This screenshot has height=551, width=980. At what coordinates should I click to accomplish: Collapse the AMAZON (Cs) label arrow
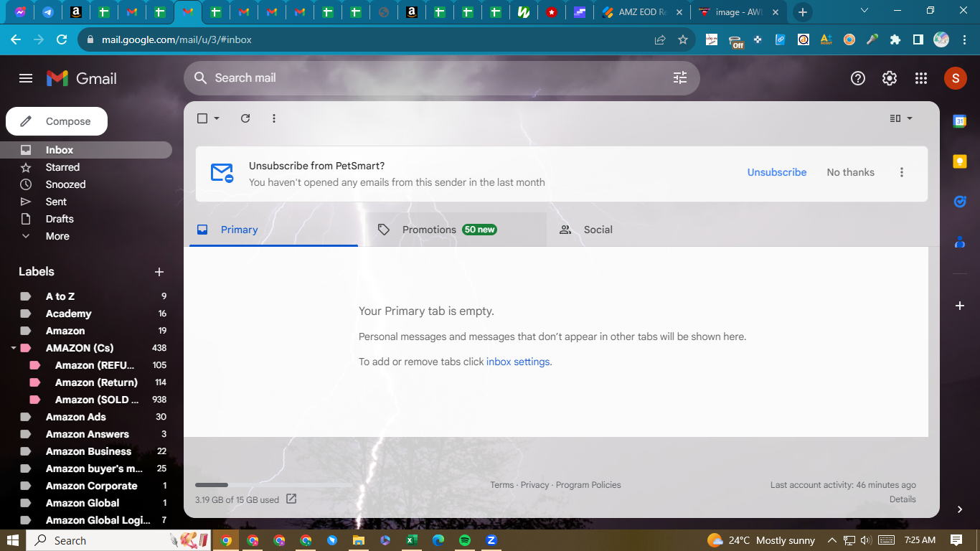point(13,348)
